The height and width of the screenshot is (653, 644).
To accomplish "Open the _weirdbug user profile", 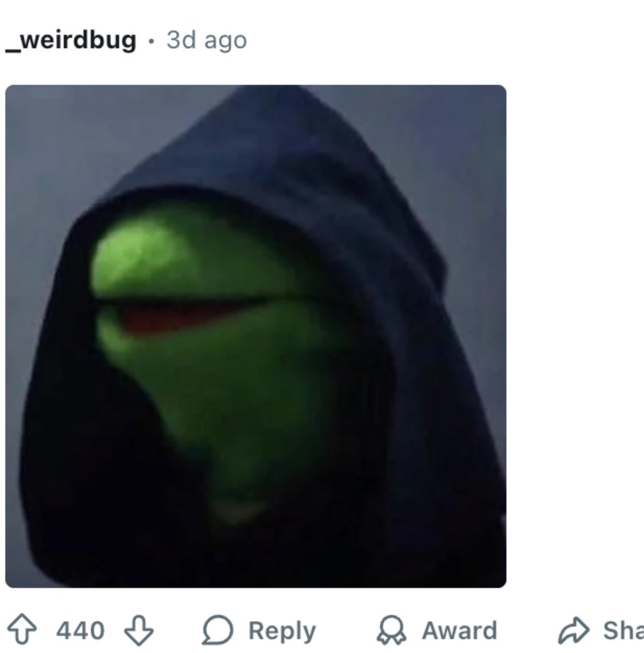I will point(71,40).
